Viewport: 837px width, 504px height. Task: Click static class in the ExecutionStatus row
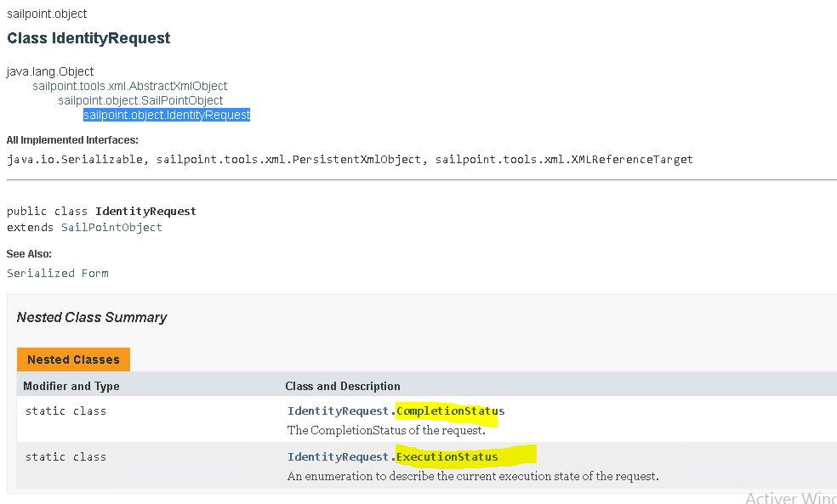coord(65,457)
